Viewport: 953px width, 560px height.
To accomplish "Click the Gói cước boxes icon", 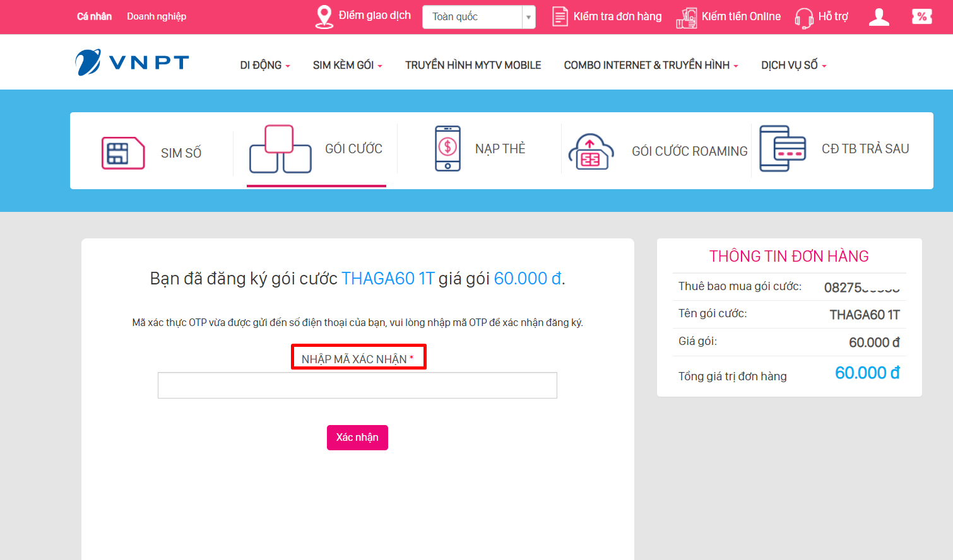I will click(280, 149).
